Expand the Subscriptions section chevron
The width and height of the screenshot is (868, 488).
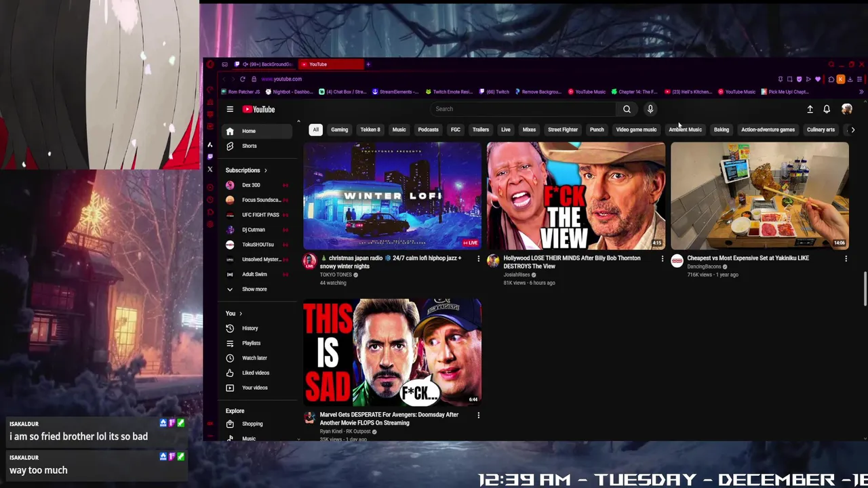tap(265, 170)
